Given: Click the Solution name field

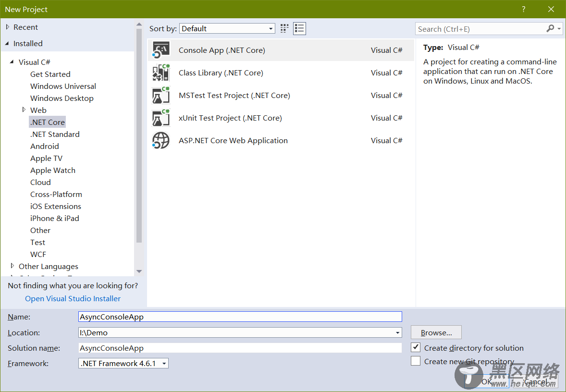Looking at the screenshot, I should (240, 348).
